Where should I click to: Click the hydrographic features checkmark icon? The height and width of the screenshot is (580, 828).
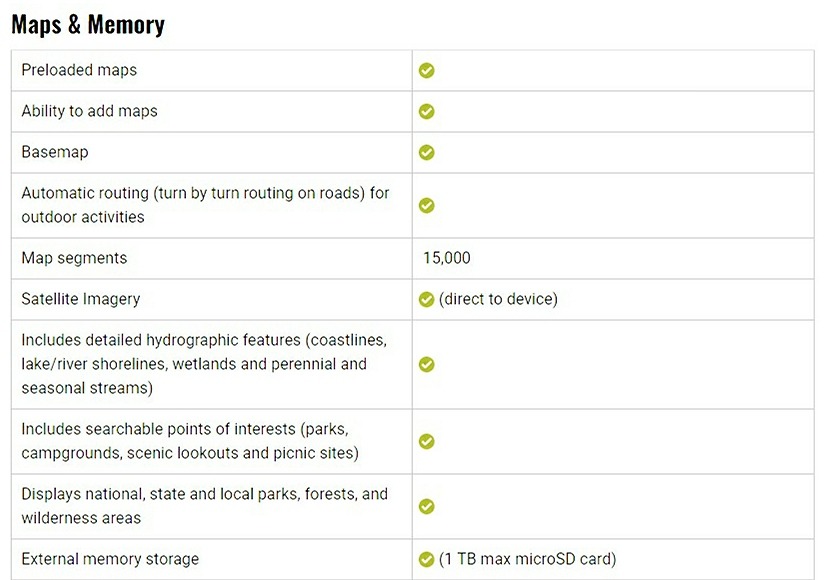[x=427, y=364]
